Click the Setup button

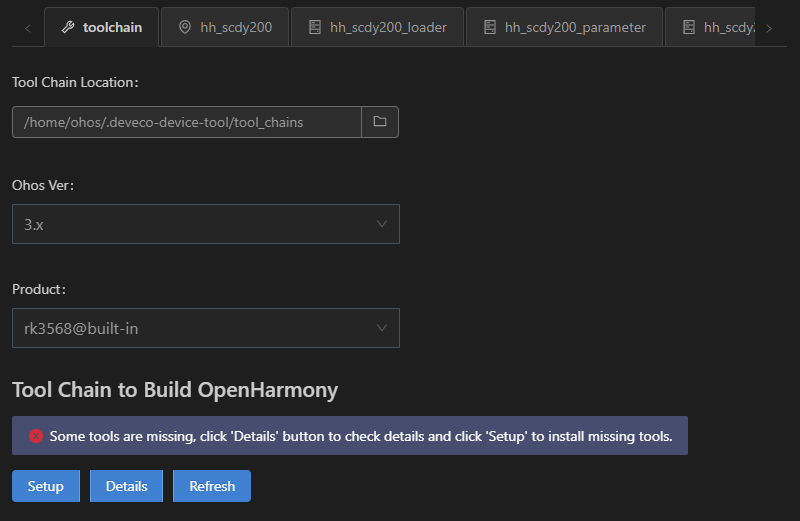point(46,486)
